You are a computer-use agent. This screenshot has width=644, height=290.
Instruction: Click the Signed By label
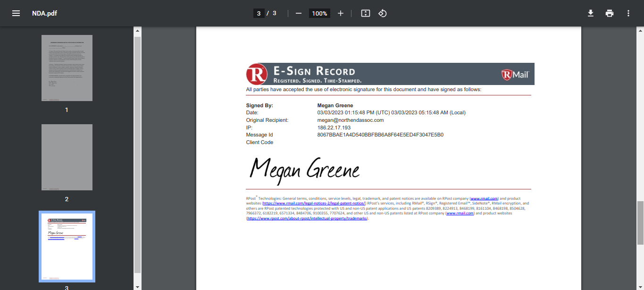(x=259, y=105)
